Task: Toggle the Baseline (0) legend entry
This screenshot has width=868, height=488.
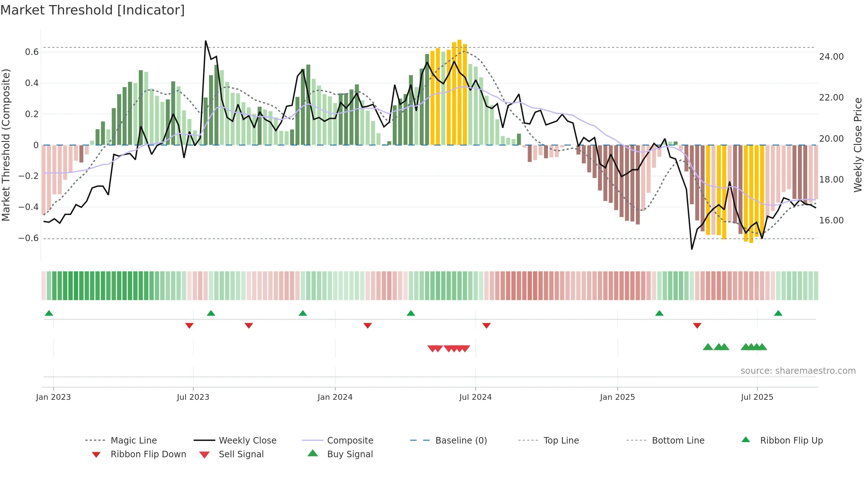Action: pos(448,440)
